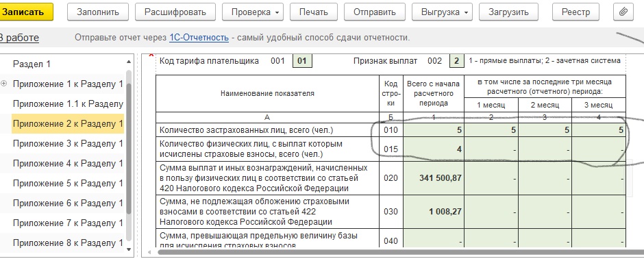The height and width of the screenshot is (259, 644).
Task: Follow the 1С-Отчетность link
Action: (x=199, y=38)
